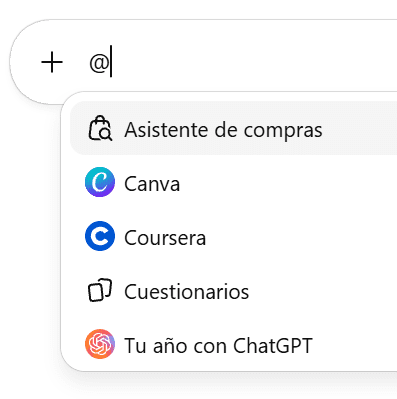Pick Coursera in the suggestions list

233,236
